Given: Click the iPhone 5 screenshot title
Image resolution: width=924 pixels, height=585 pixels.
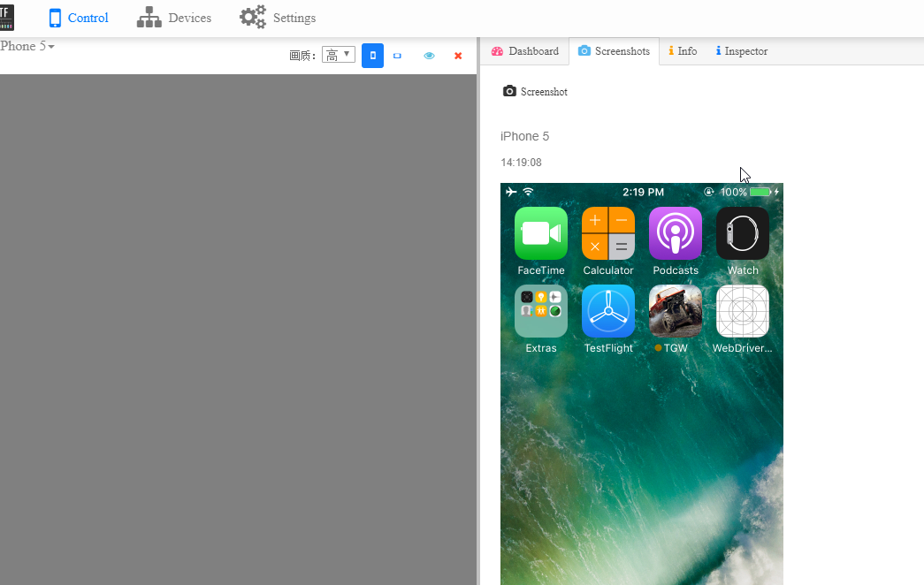Looking at the screenshot, I should point(524,136).
